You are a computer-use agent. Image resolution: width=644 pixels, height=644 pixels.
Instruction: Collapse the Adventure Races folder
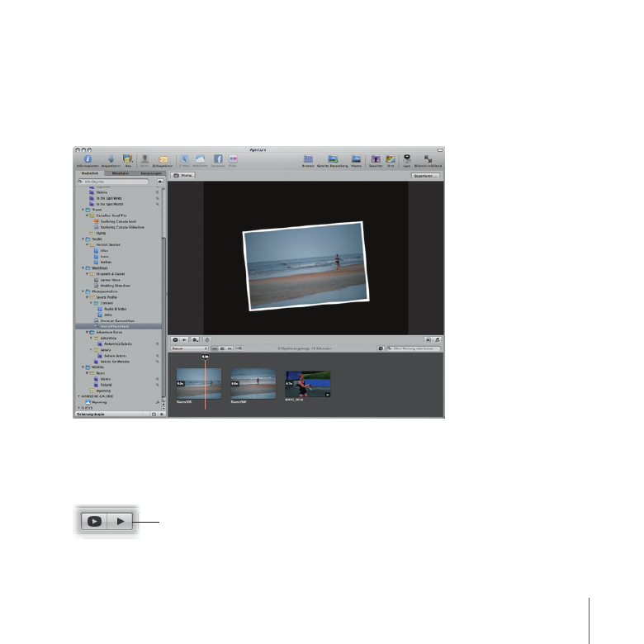point(87,332)
